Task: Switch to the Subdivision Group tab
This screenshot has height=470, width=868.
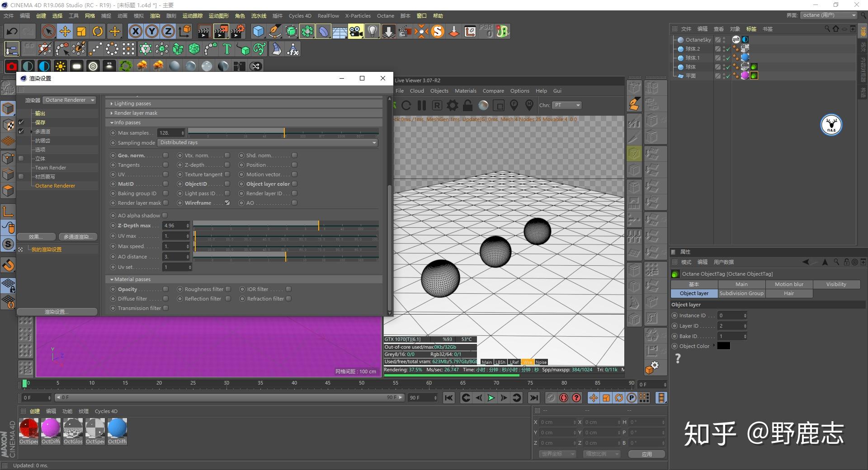Action: pos(741,293)
